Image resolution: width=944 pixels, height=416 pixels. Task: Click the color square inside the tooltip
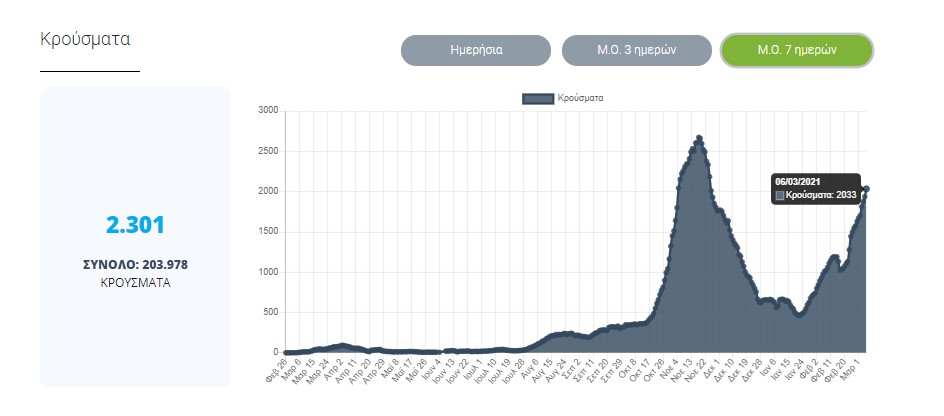pyautogui.click(x=780, y=195)
